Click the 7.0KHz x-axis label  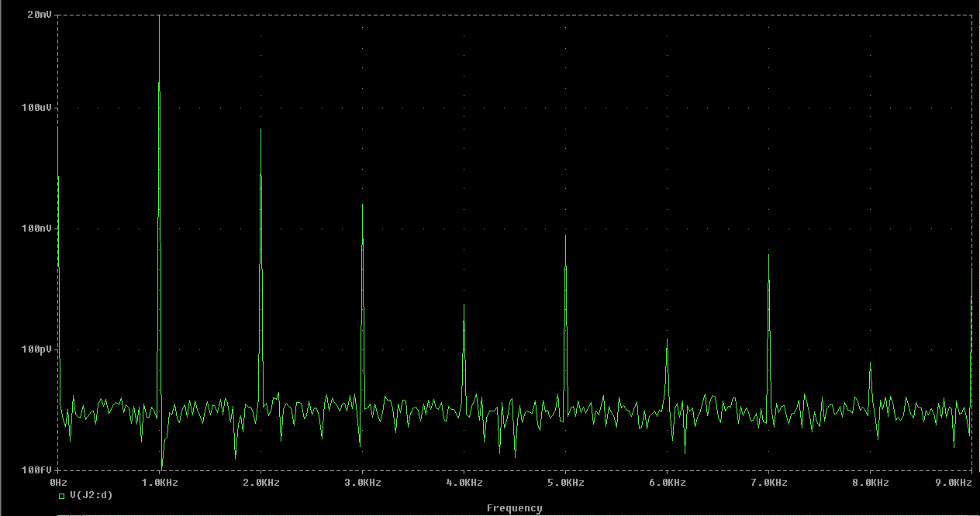coord(768,482)
